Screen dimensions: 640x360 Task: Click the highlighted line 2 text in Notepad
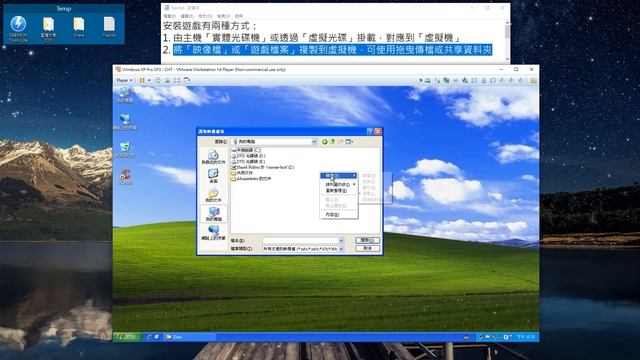pyautogui.click(x=333, y=50)
